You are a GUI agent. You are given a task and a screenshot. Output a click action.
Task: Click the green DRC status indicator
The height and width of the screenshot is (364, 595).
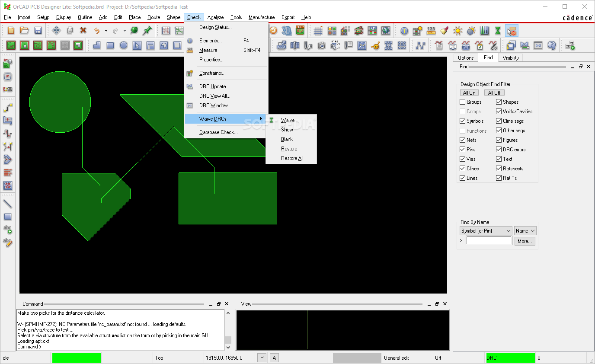pyautogui.click(x=510, y=358)
